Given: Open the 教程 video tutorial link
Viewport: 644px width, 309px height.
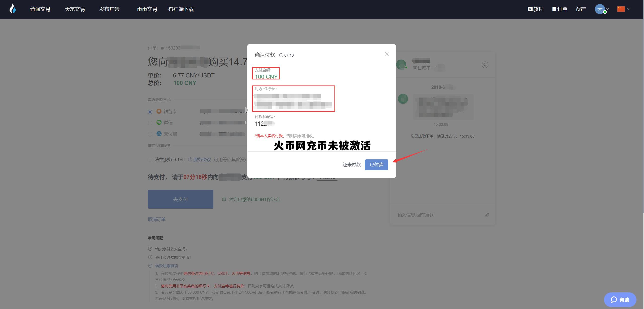Looking at the screenshot, I should pyautogui.click(x=536, y=9).
